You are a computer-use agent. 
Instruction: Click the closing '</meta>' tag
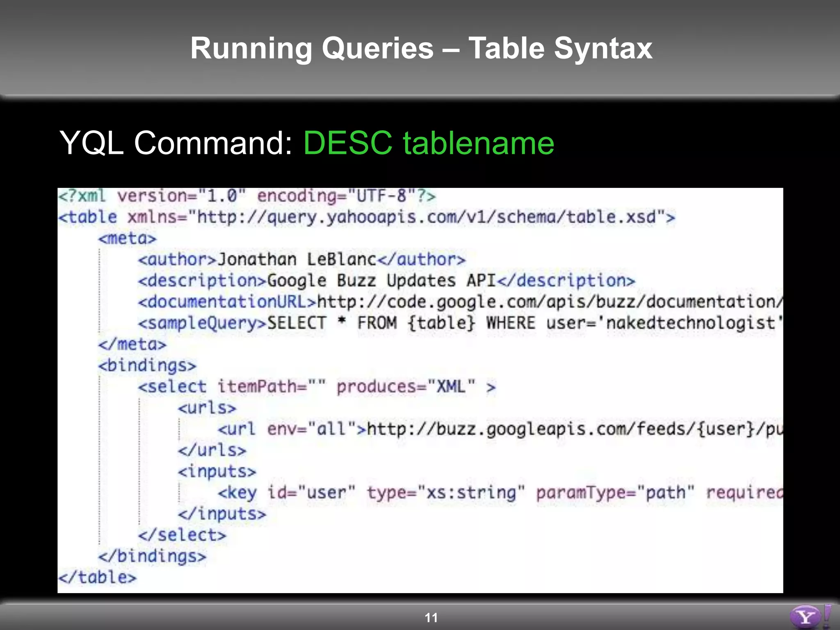point(132,345)
